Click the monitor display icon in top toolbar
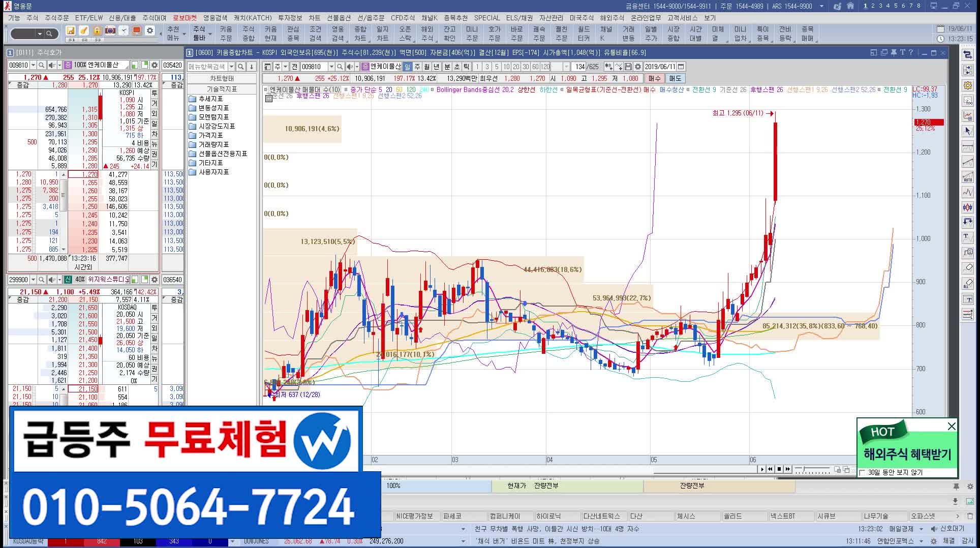Viewport: 980px width, 548px height. (x=137, y=31)
